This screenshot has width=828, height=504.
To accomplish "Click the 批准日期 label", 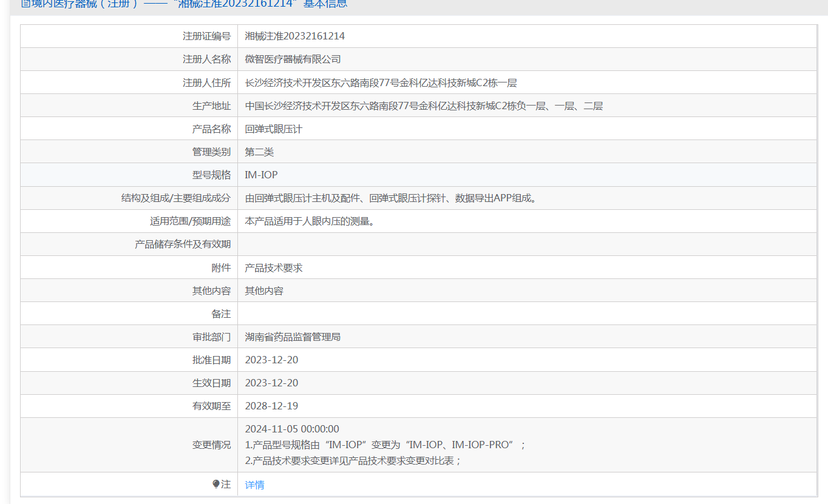I will coord(212,360).
